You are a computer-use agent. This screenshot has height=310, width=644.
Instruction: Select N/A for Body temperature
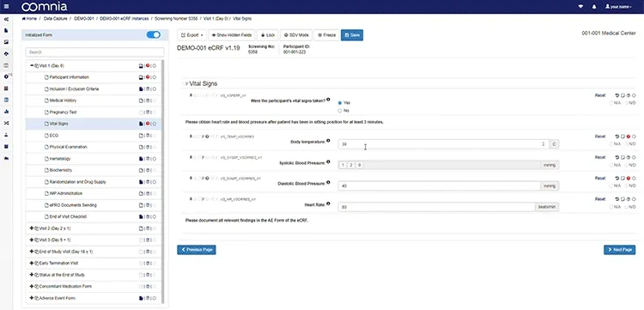coord(611,144)
